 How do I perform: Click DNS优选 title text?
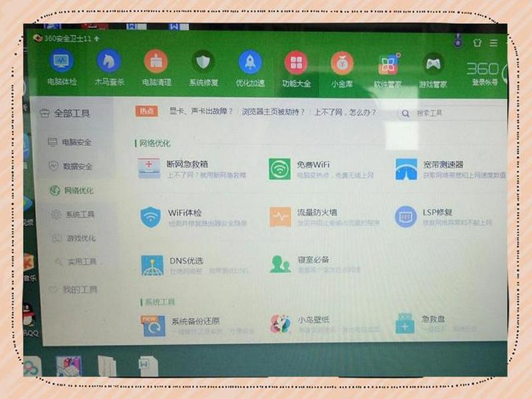(186, 261)
